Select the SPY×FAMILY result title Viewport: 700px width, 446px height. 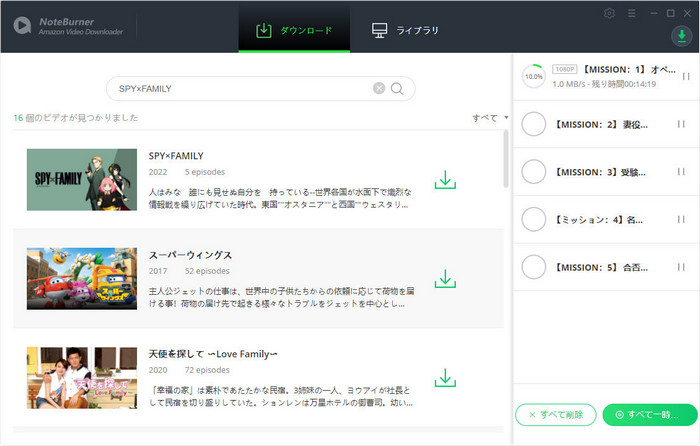[176, 156]
